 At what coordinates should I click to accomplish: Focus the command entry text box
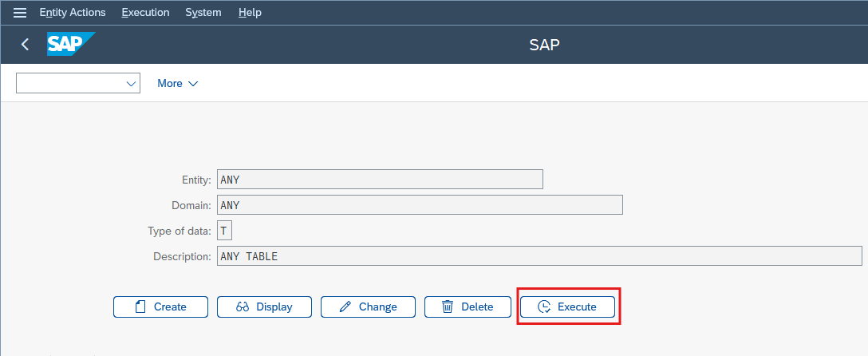click(x=70, y=84)
